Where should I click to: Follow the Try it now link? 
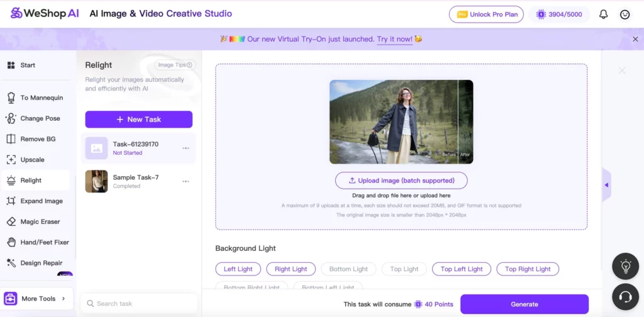pyautogui.click(x=395, y=39)
